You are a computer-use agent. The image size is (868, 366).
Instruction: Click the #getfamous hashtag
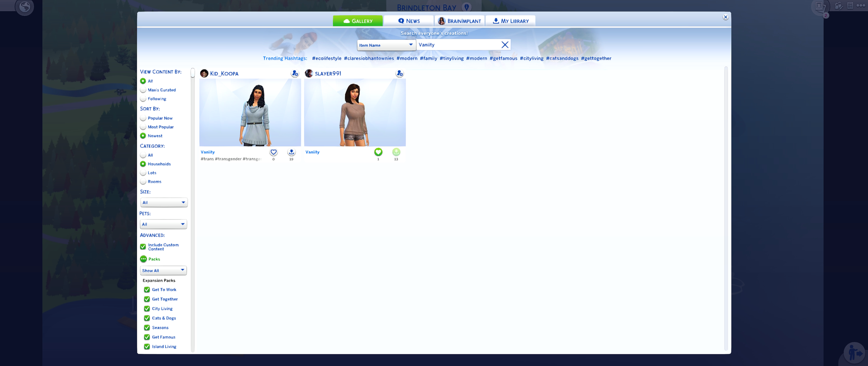[503, 58]
